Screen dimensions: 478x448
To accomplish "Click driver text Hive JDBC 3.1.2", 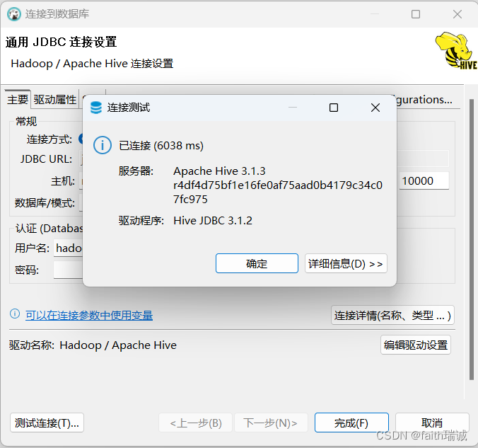I will (213, 220).
